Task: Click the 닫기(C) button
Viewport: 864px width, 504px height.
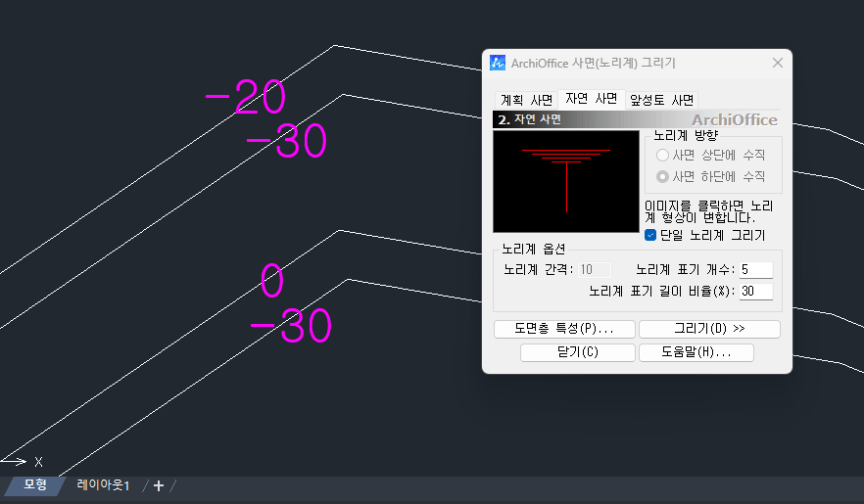Action: 577,352
